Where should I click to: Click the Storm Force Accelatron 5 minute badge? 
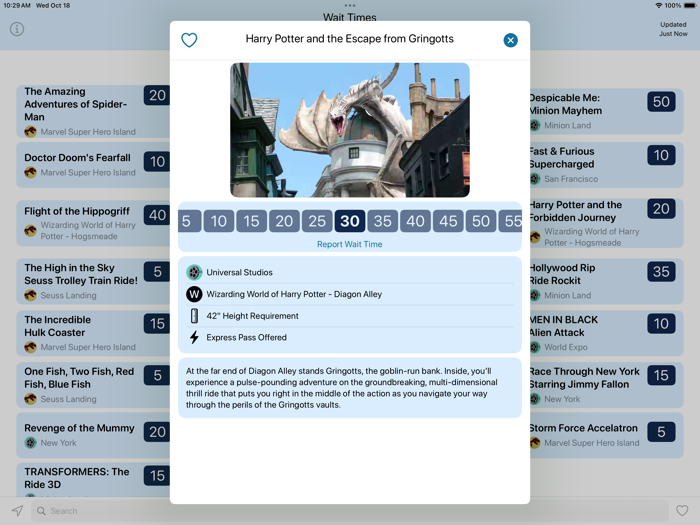tap(661, 432)
